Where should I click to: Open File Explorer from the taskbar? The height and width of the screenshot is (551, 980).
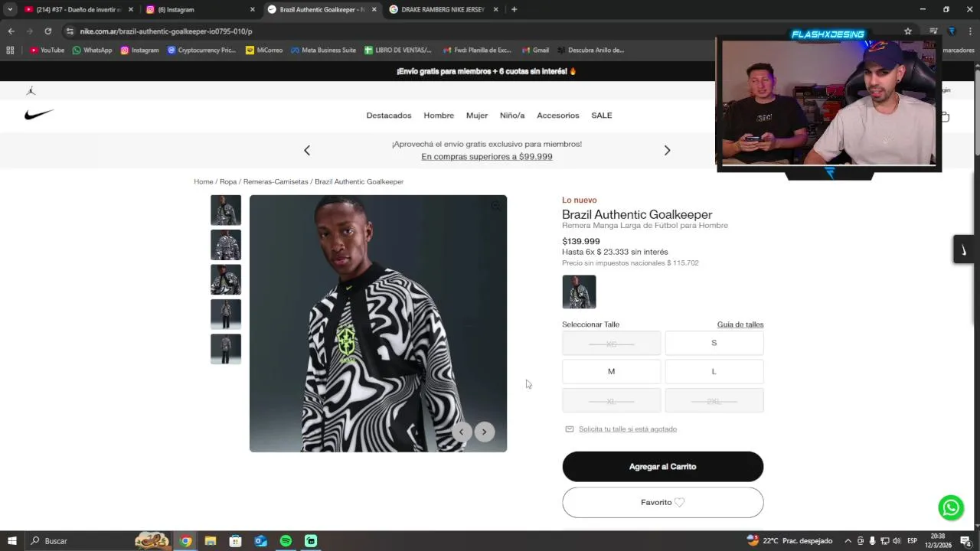click(211, 541)
